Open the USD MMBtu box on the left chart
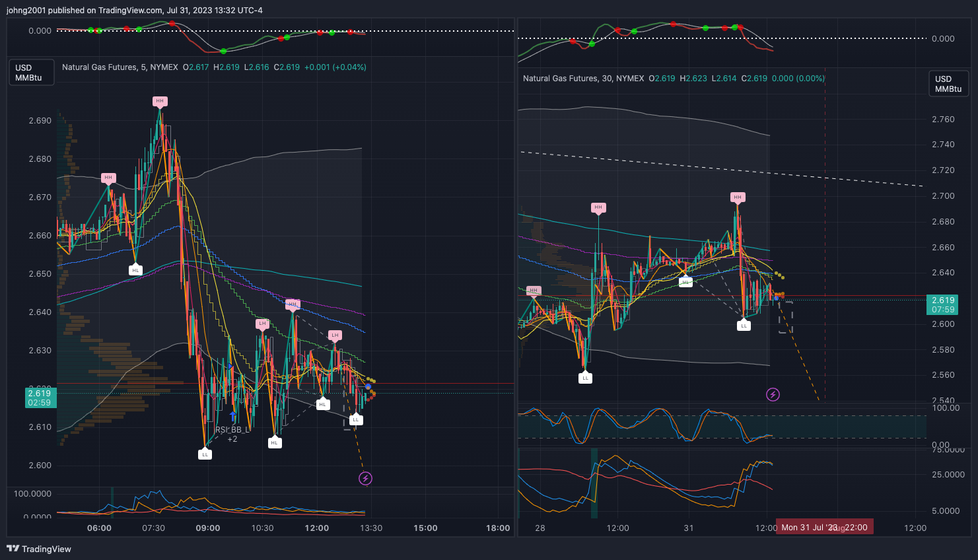978x560 pixels. click(x=30, y=73)
